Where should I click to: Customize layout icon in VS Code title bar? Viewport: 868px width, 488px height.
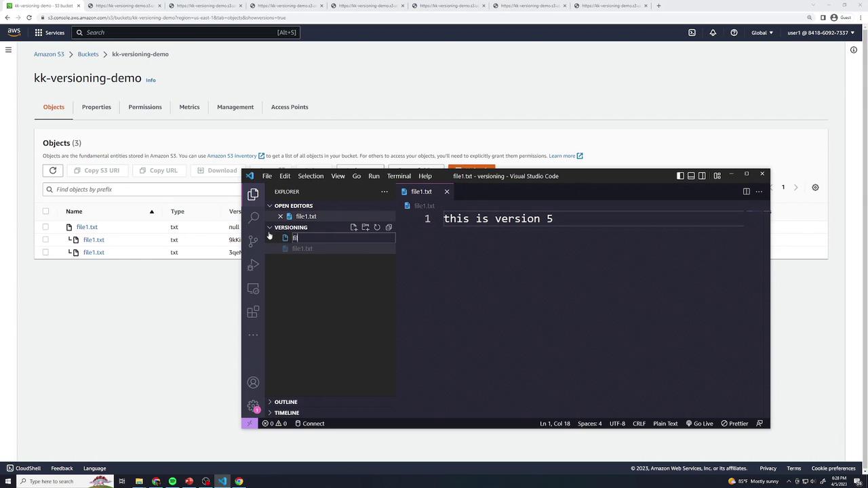tap(717, 176)
